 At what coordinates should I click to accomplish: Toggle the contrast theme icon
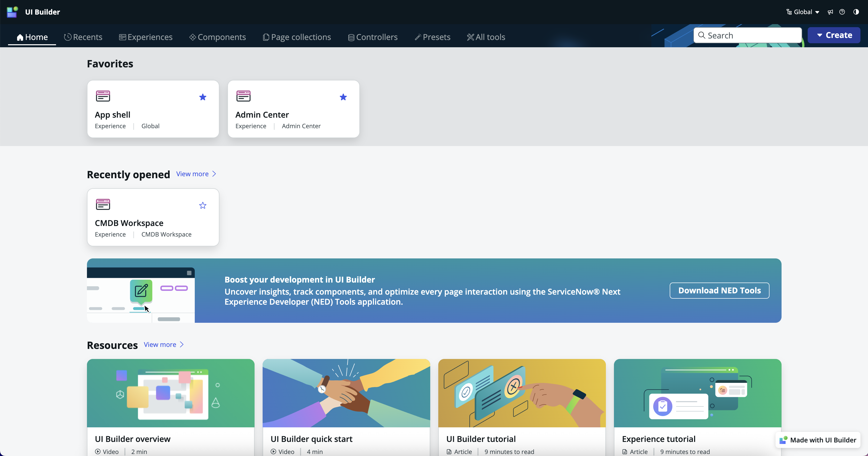pyautogui.click(x=856, y=12)
